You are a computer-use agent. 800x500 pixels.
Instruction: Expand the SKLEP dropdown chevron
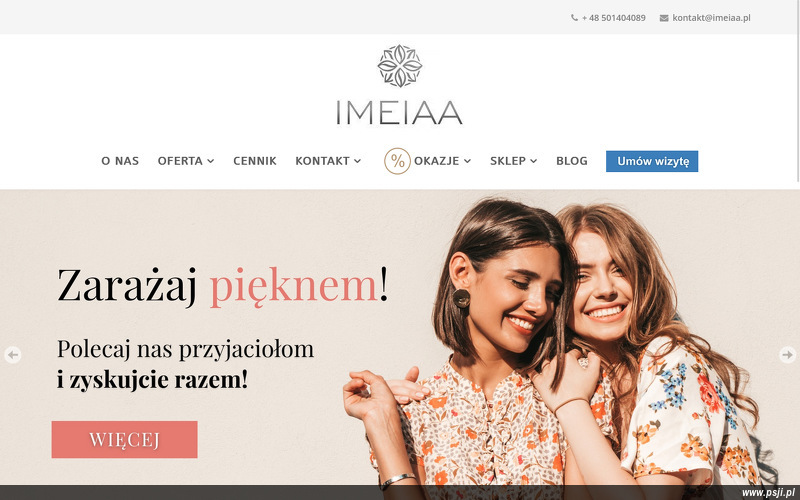(x=534, y=161)
